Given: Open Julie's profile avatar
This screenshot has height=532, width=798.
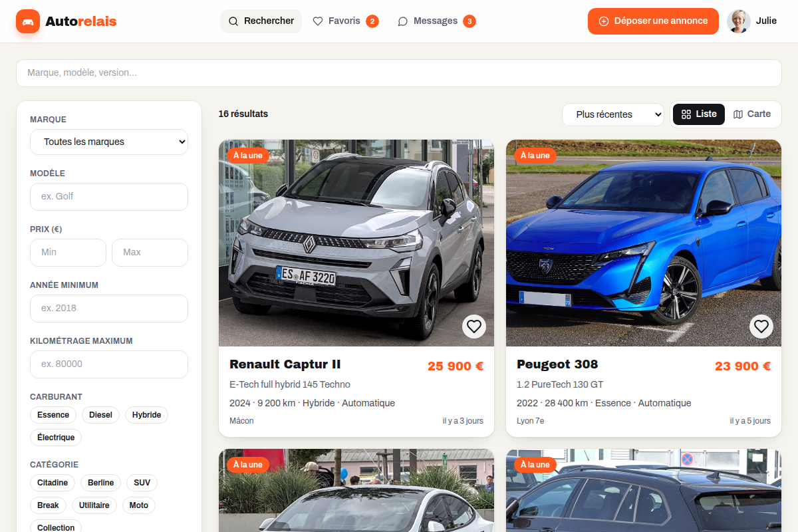Looking at the screenshot, I should coord(739,21).
